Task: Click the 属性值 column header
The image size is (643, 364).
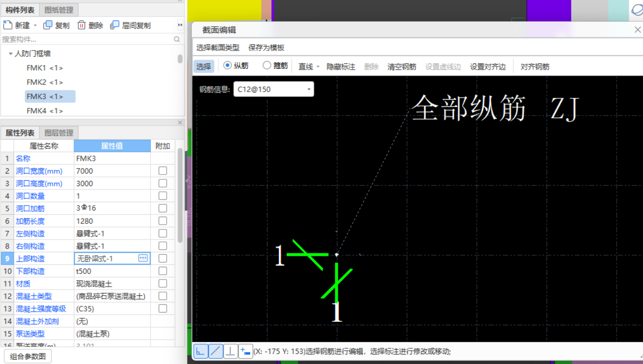Action: pos(112,146)
